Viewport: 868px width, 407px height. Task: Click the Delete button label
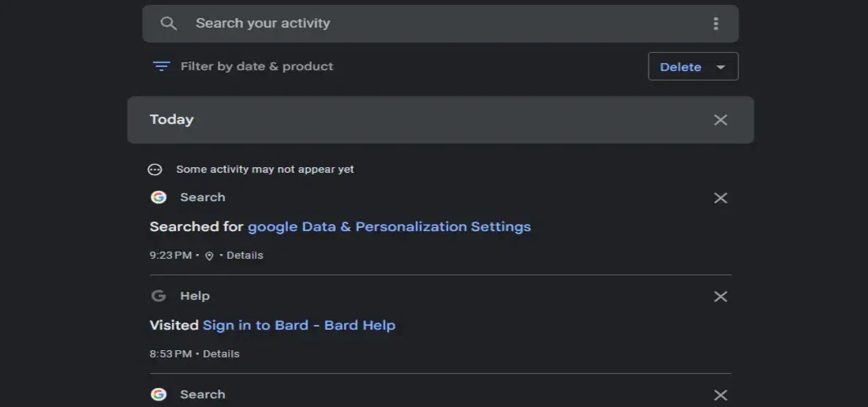coord(680,67)
